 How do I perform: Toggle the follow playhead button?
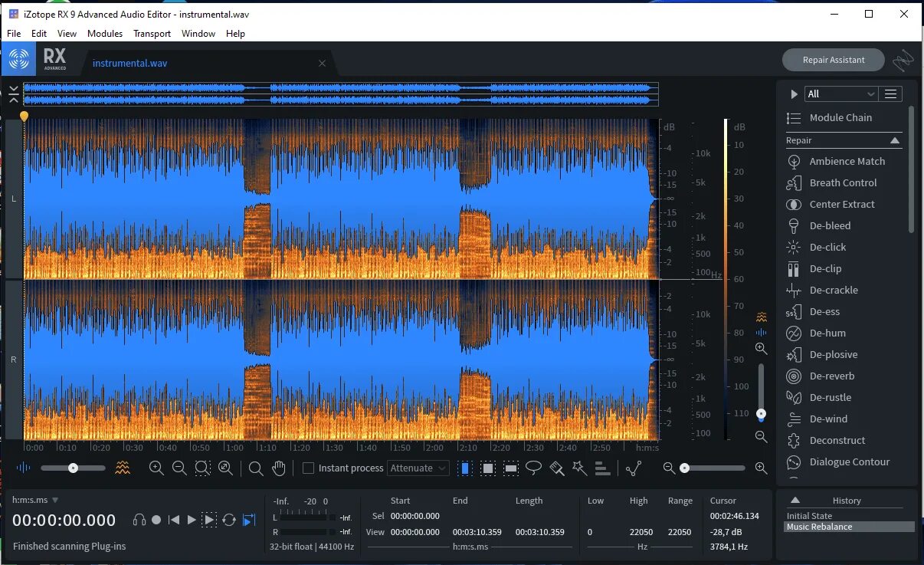(248, 520)
